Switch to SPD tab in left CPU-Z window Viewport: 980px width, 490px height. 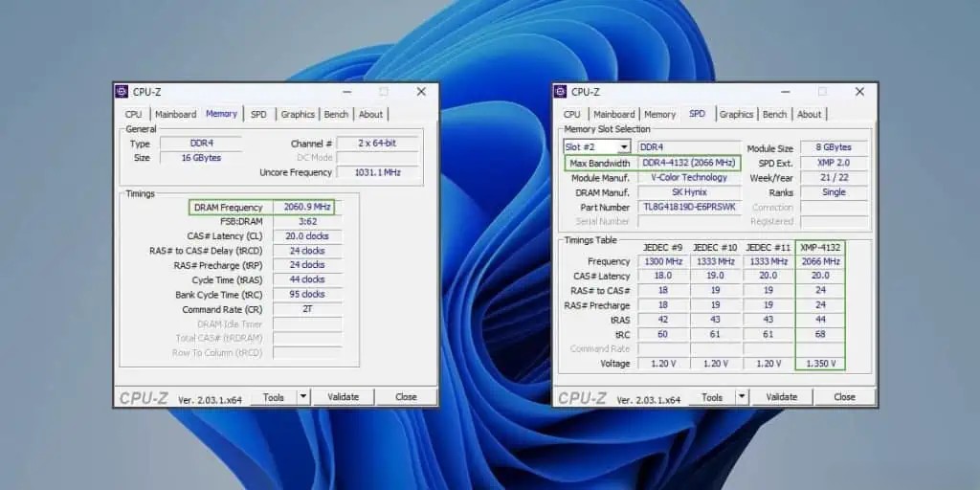(x=258, y=115)
